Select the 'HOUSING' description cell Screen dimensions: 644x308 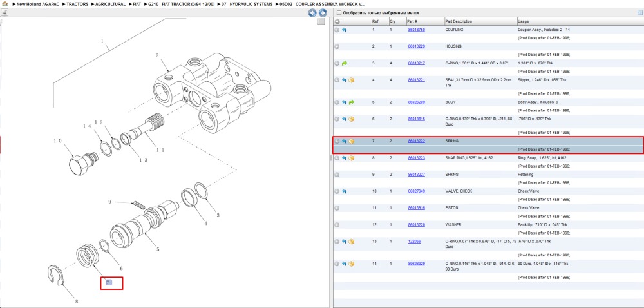tap(453, 46)
